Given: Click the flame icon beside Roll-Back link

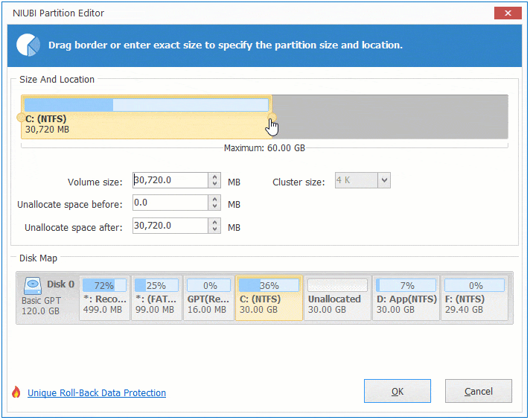Looking at the screenshot, I should pyautogui.click(x=16, y=392).
